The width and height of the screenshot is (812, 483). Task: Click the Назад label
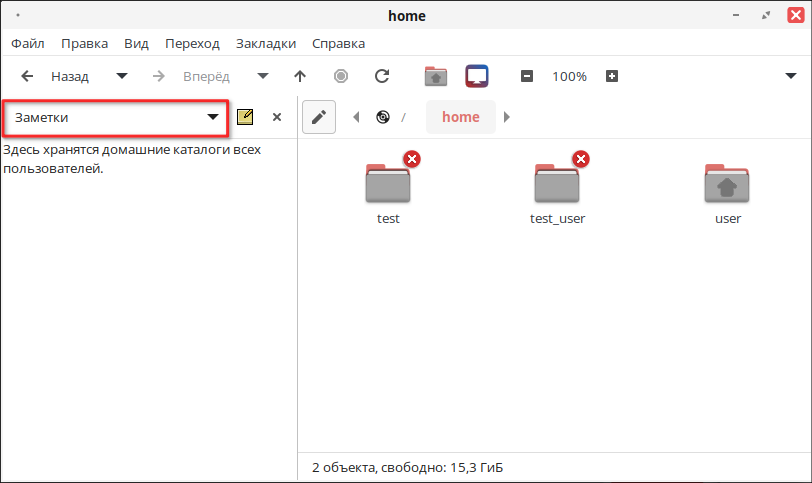(x=70, y=77)
